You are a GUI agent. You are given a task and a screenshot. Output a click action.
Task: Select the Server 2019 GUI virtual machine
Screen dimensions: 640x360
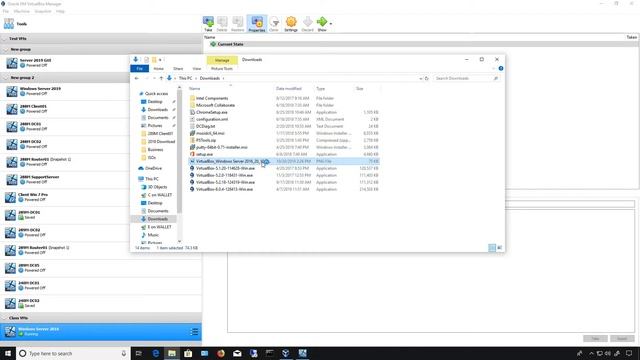pyautogui.click(x=65, y=63)
